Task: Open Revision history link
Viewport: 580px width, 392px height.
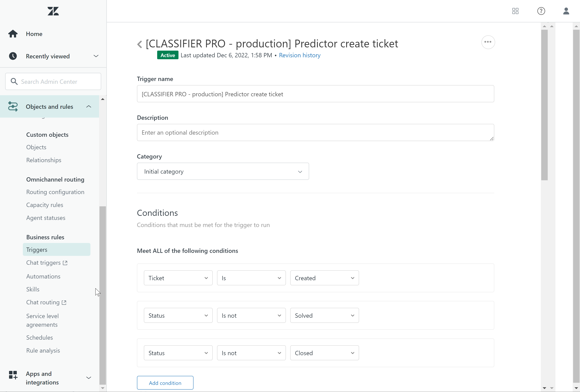Action: tap(299, 55)
